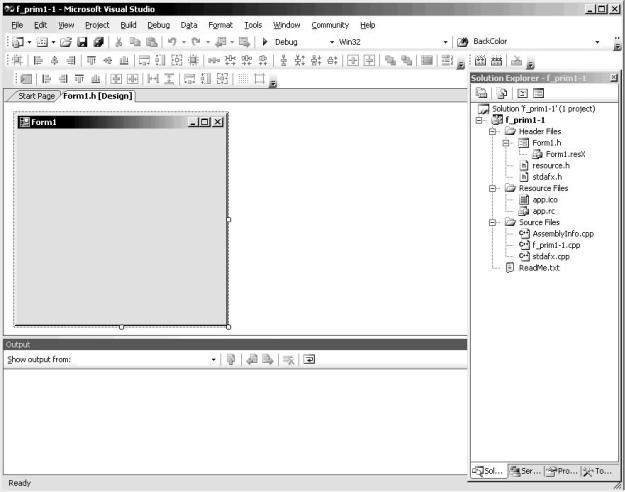The image size is (625, 492).
Task: Toggle the dotted grid in the dialog toolbar
Action: point(243,79)
